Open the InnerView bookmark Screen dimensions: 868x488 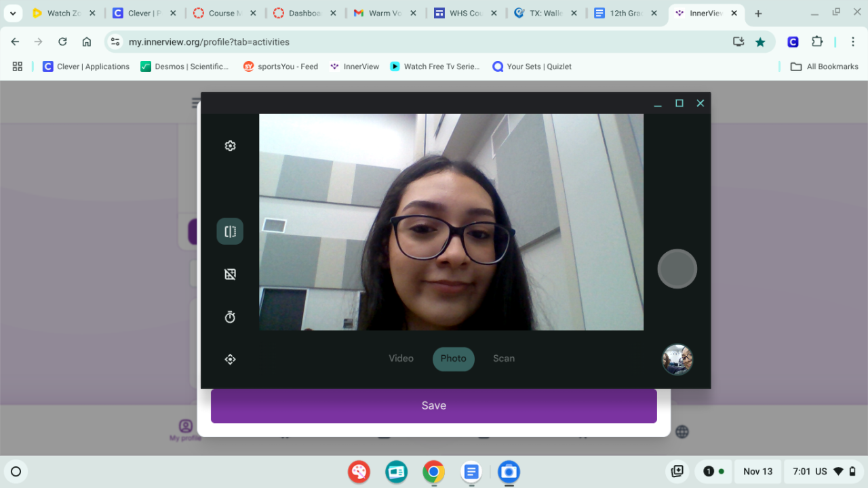[354, 66]
